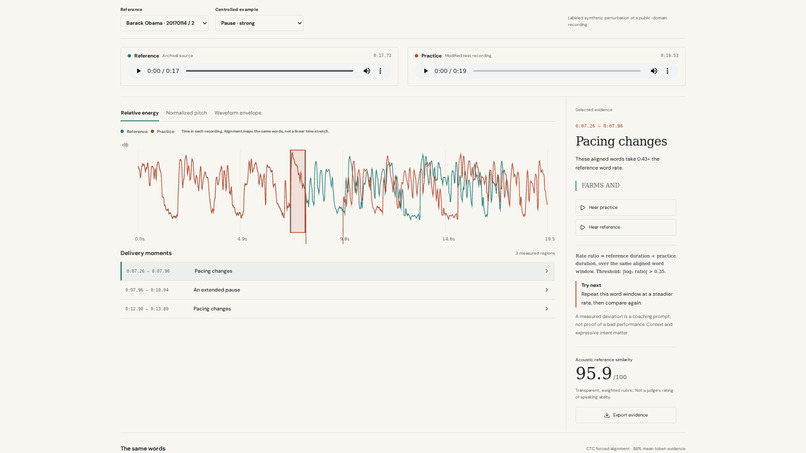Expand chevron on An extended pause row
The image size is (806, 453).
point(546,290)
